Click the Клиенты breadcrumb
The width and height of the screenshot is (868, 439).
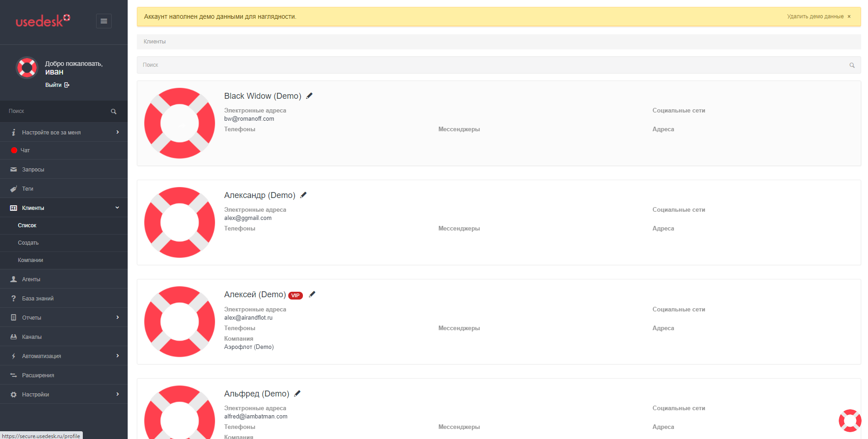coord(155,42)
